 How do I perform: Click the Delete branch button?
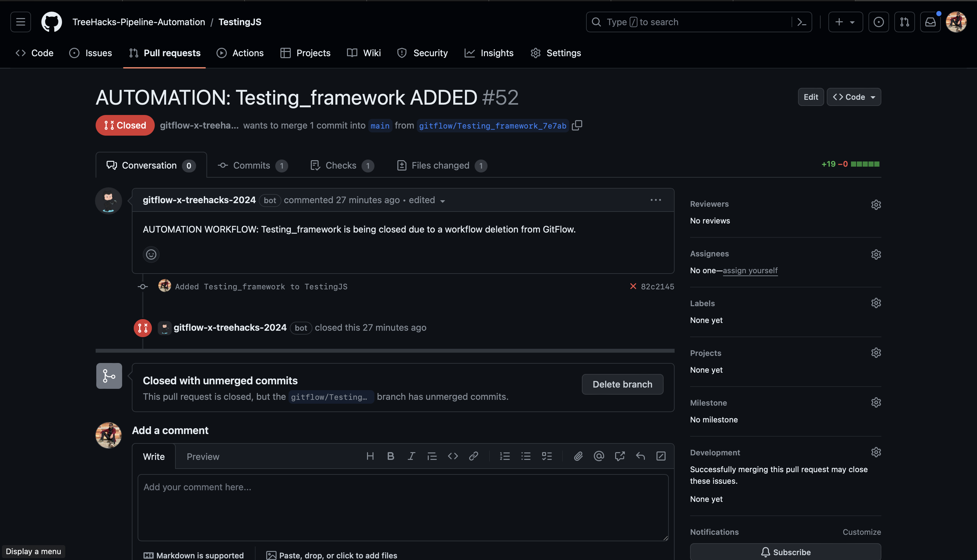pos(622,384)
